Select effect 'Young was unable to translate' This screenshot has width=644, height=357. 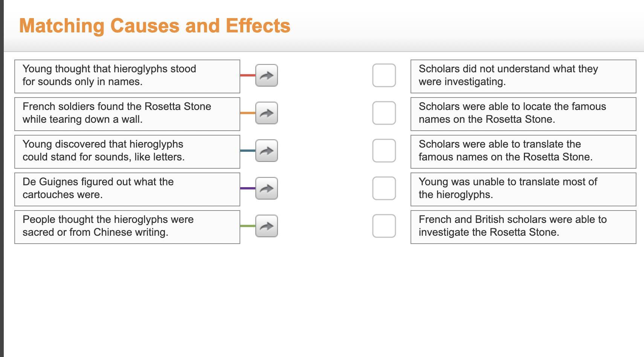coord(523,189)
